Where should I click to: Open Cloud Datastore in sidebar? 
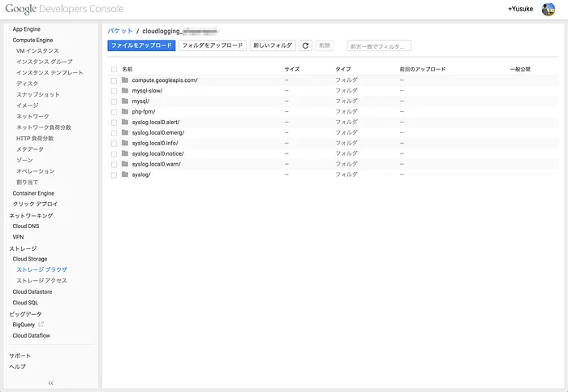(32, 291)
